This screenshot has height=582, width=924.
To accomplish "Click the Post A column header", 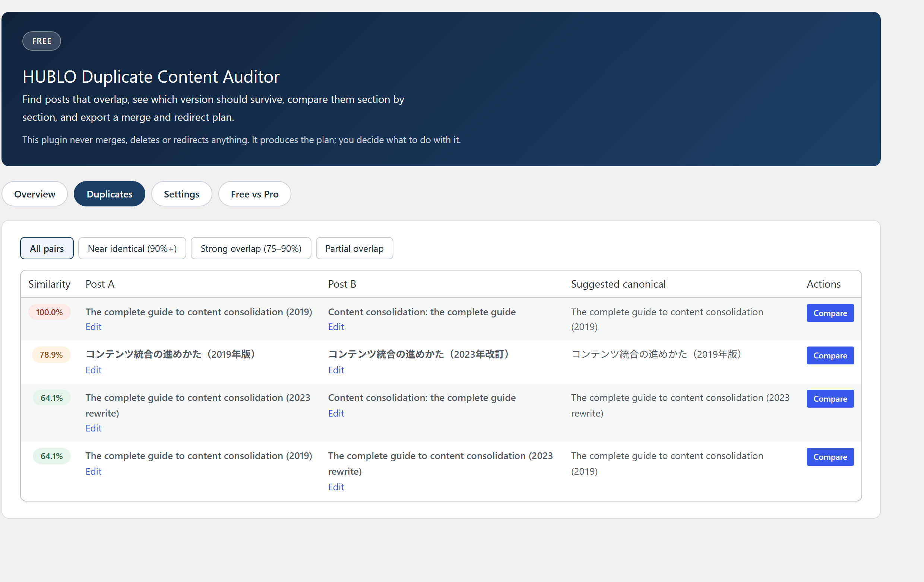I will tap(100, 284).
